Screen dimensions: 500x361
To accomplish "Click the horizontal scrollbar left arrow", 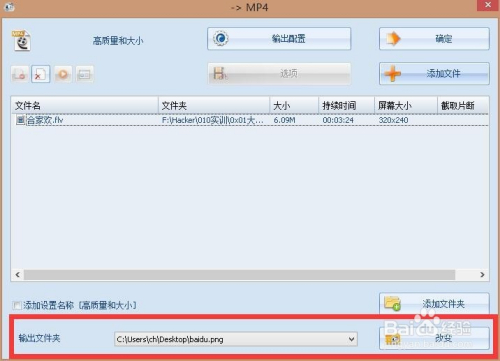I will 18,275.
